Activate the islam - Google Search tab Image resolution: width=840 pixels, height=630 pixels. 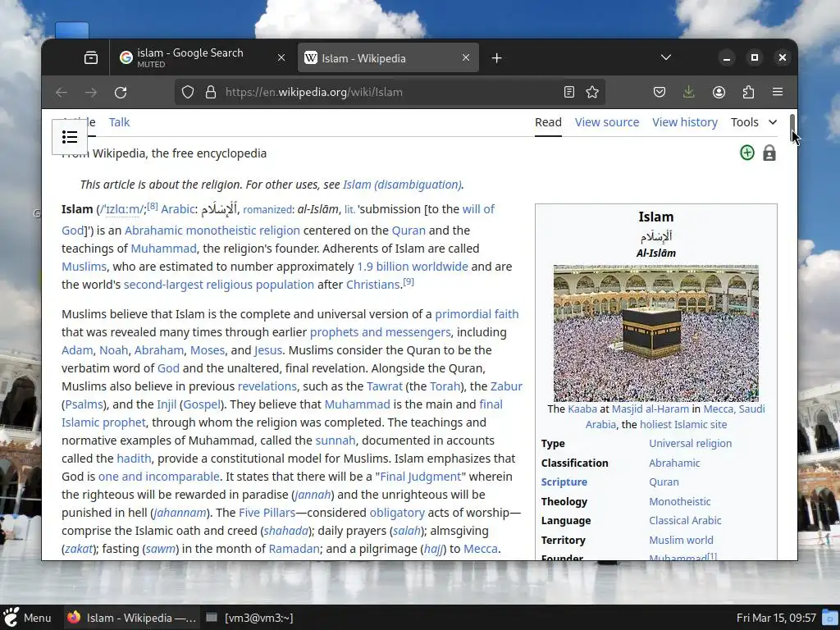(203, 58)
